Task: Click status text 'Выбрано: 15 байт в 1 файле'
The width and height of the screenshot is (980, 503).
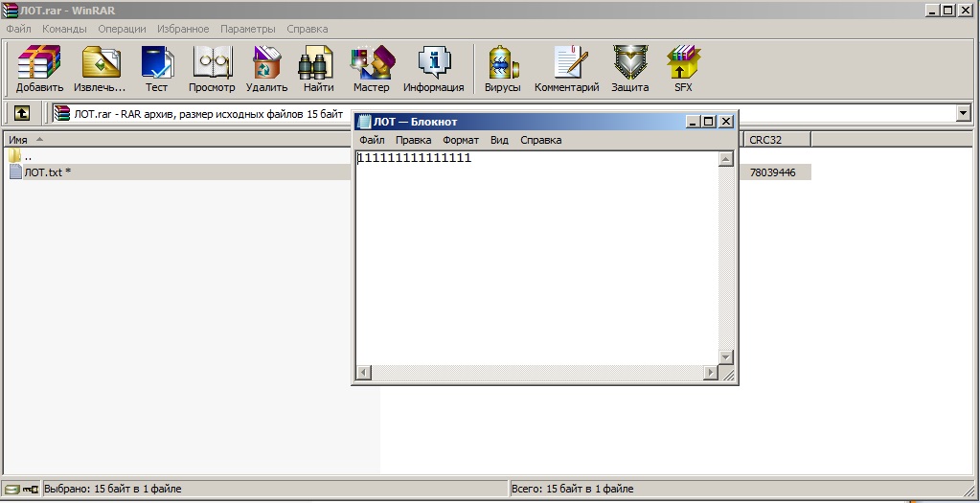Action: pyautogui.click(x=112, y=489)
